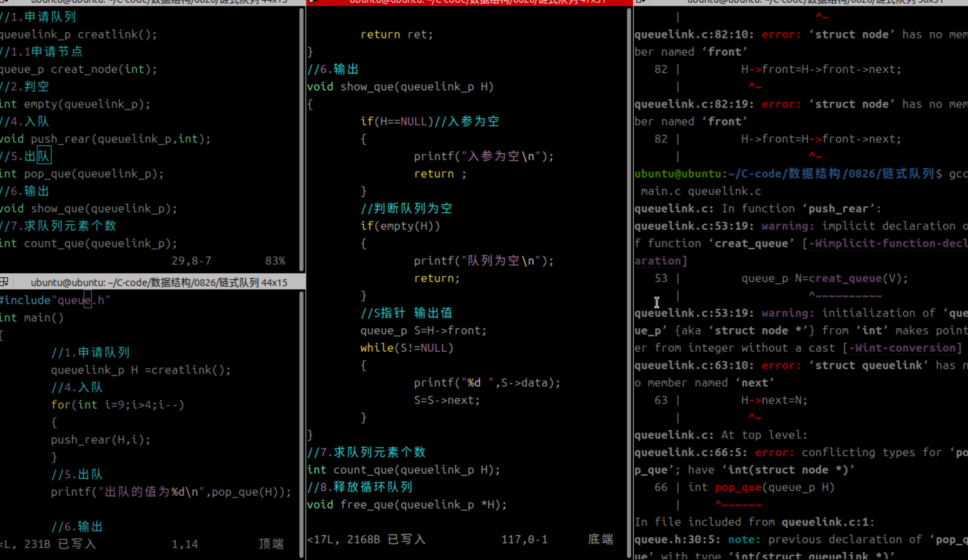The width and height of the screenshot is (968, 560).
Task: Click the printf line with '出队的值为%d\n'
Action: pyautogui.click(x=171, y=492)
